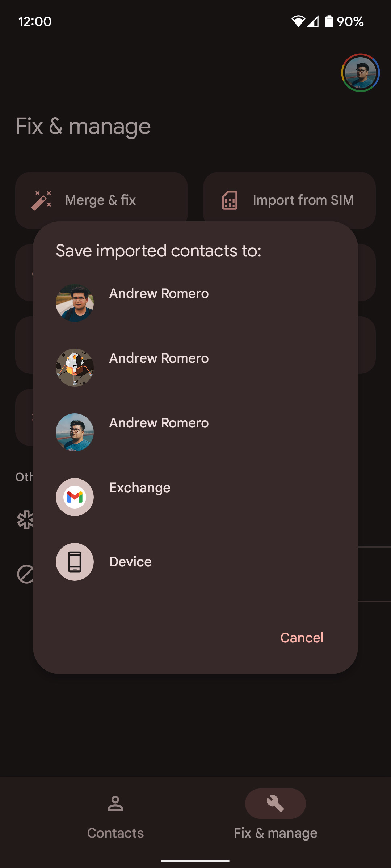This screenshot has height=868, width=391.
Task: Tap the battery indicator showing 90%
Action: click(x=328, y=21)
